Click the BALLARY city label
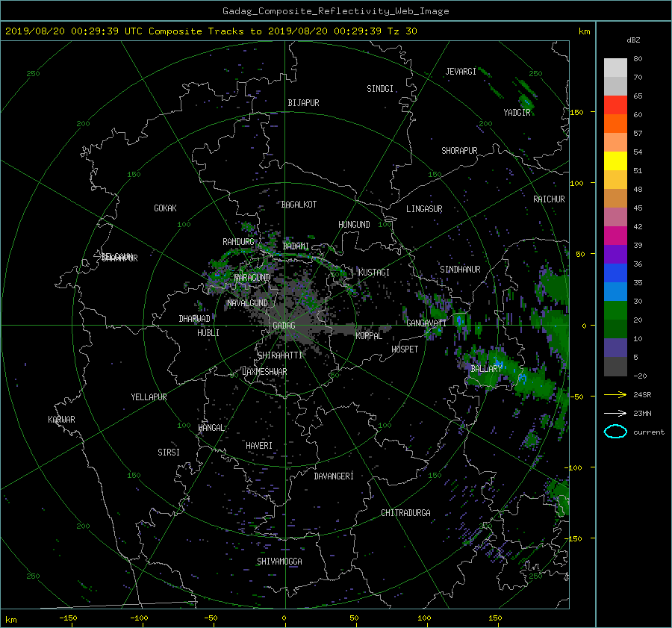Viewport: 672px width, 628px height. click(x=486, y=369)
